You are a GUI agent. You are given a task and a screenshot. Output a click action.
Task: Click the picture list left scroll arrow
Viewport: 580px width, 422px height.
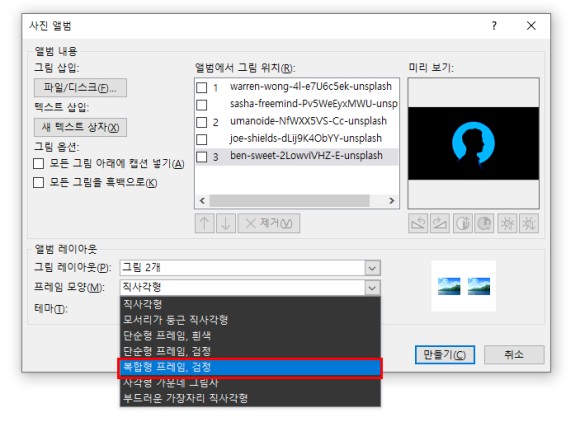point(202,201)
